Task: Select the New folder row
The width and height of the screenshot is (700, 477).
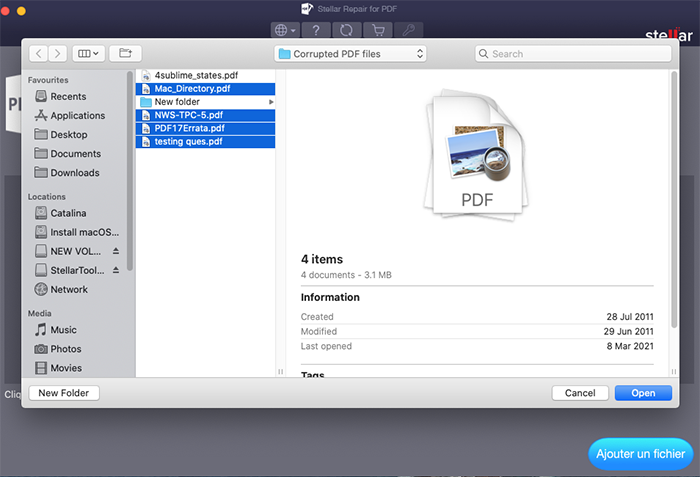Action: 205,102
